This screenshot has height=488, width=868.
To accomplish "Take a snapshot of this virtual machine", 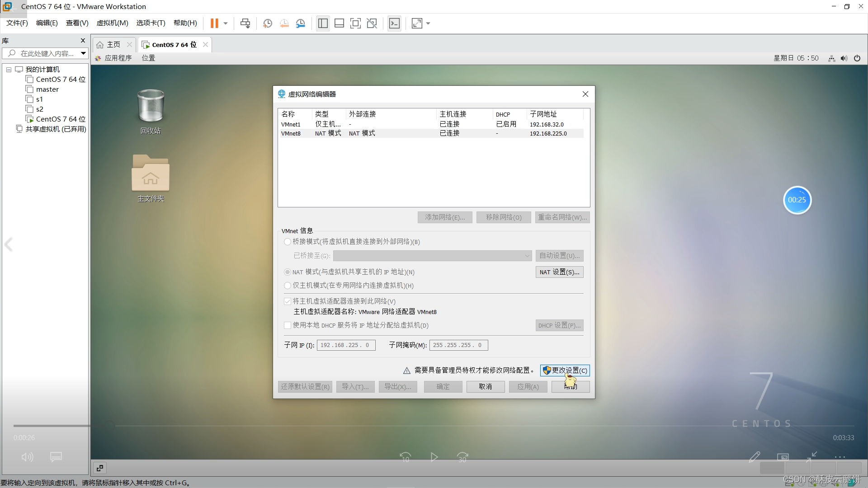I will click(x=267, y=23).
